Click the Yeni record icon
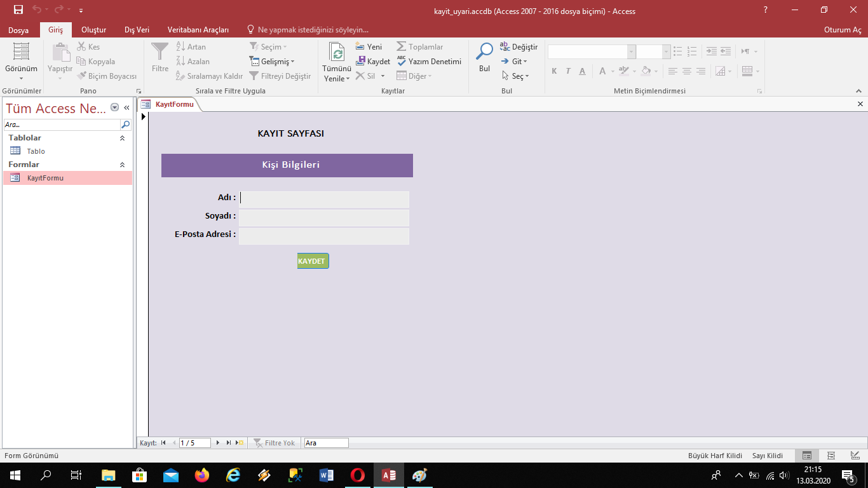This screenshot has height=488, width=868. point(360,46)
